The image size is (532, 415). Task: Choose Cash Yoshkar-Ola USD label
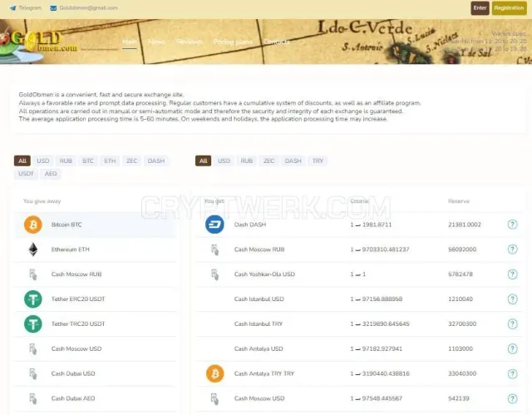tap(264, 274)
